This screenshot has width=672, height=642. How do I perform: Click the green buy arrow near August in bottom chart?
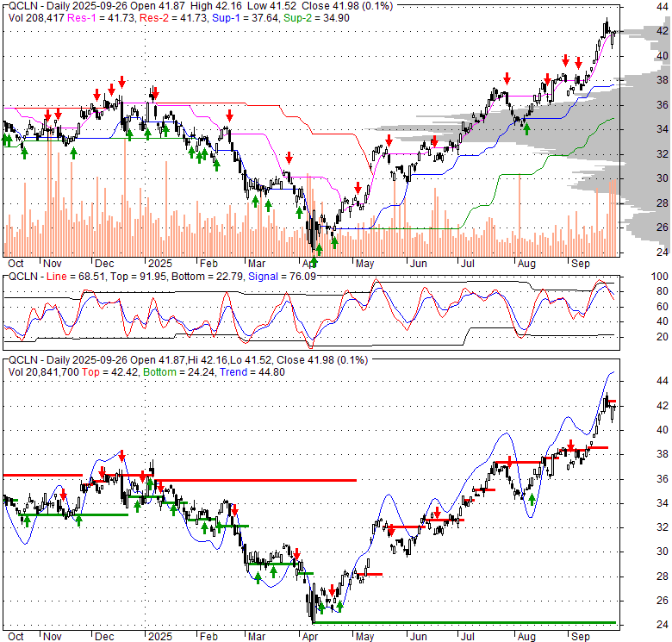(532, 499)
